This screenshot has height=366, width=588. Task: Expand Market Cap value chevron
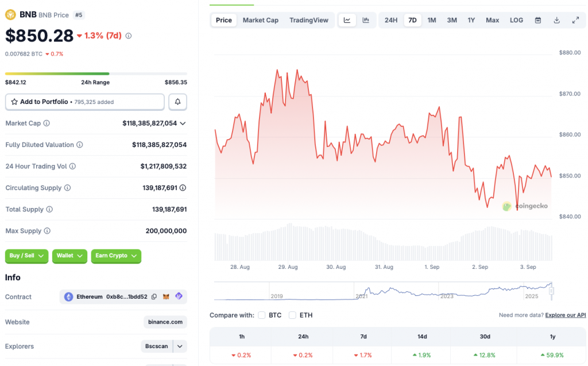coord(183,123)
